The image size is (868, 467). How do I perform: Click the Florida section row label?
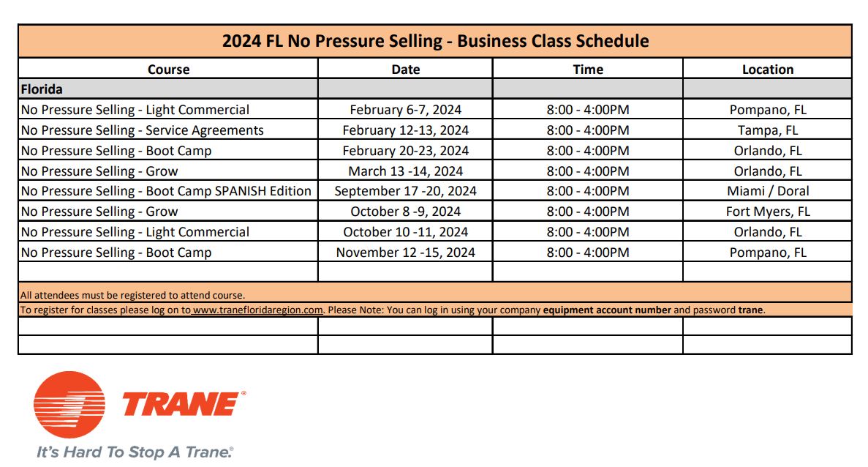click(x=42, y=89)
